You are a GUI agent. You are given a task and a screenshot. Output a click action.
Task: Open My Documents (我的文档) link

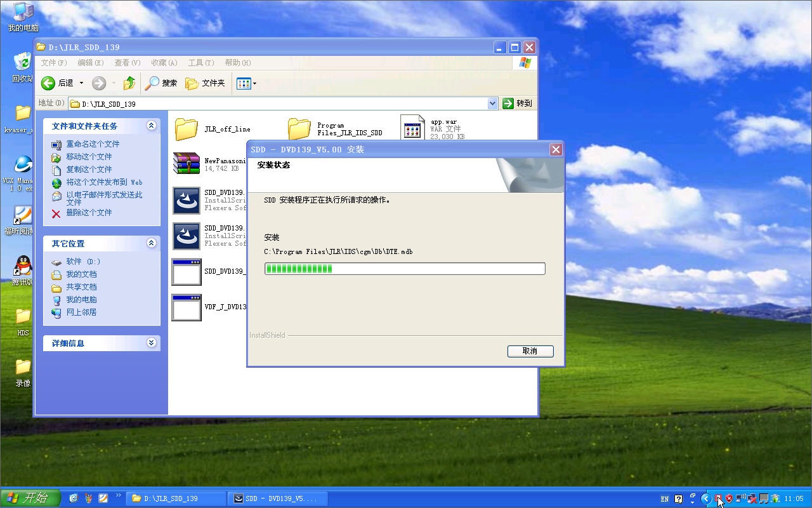tap(81, 274)
